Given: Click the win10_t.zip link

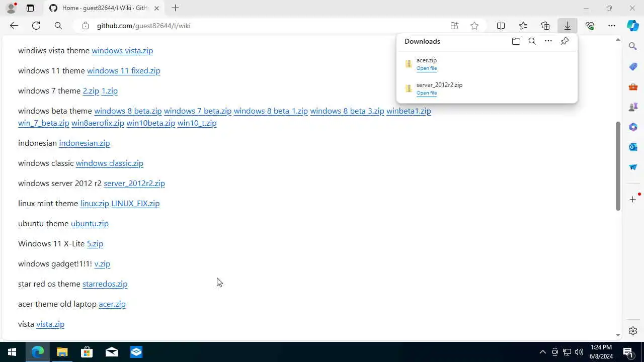Looking at the screenshot, I should point(197,123).
